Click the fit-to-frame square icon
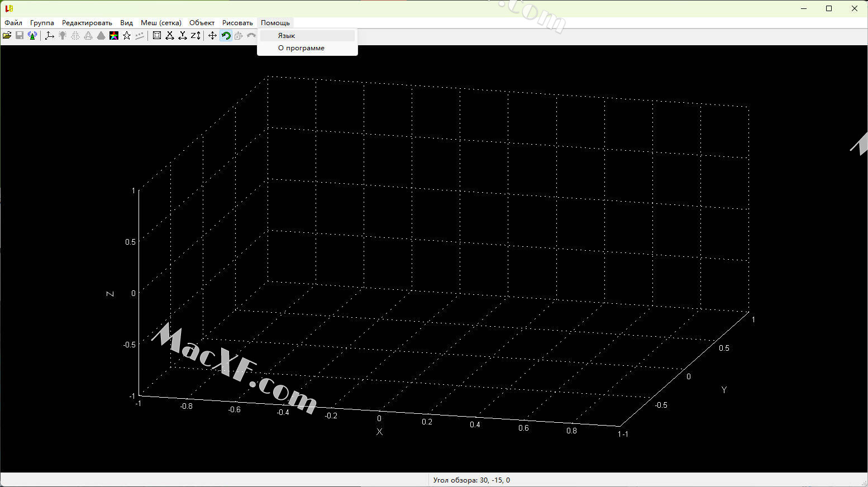The height and width of the screenshot is (487, 868). tap(157, 36)
